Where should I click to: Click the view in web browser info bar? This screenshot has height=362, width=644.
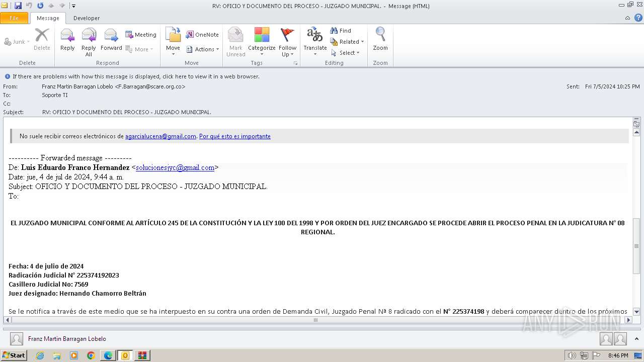coord(136,76)
